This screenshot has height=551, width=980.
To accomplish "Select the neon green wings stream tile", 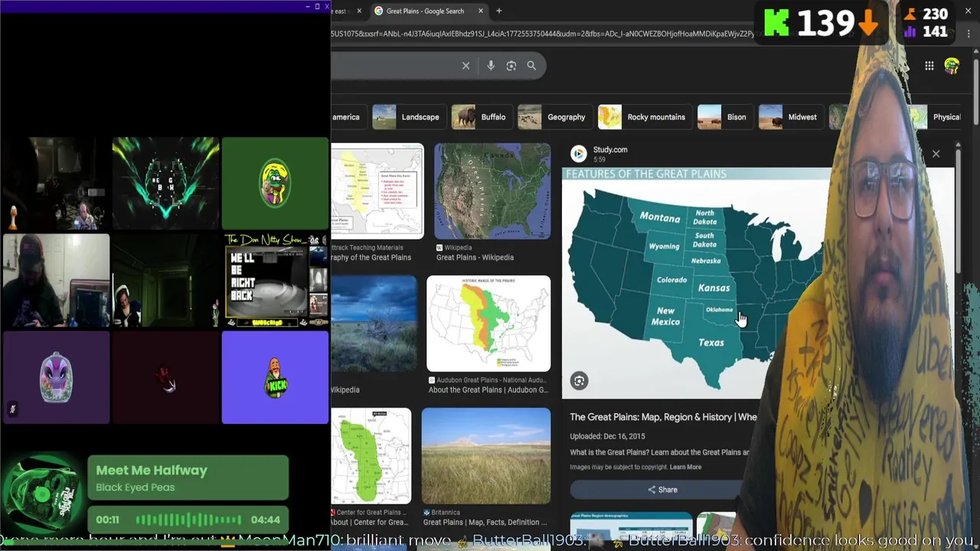I will tap(165, 184).
